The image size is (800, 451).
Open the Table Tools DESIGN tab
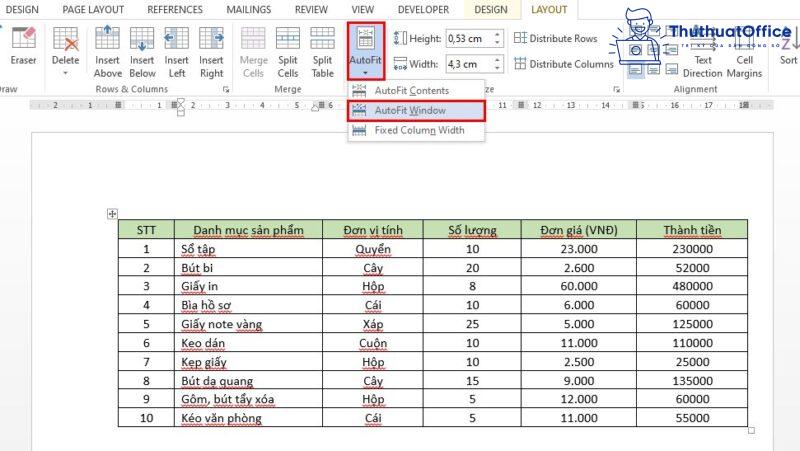[491, 10]
